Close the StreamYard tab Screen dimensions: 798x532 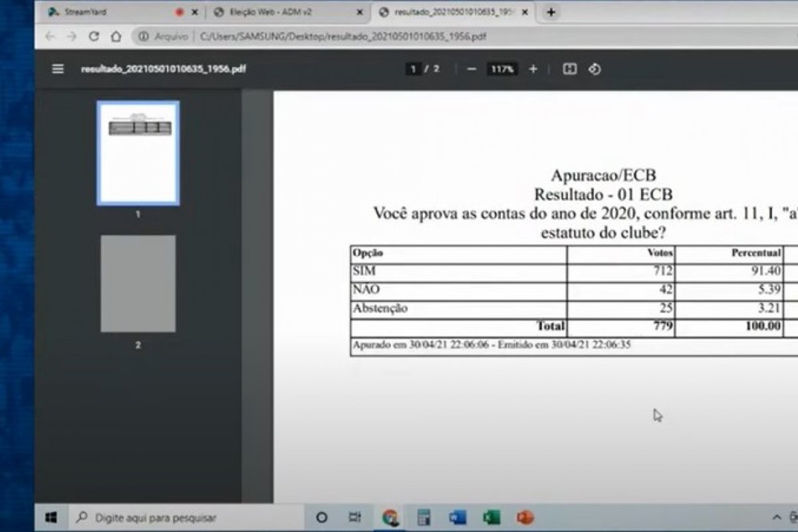(x=195, y=12)
